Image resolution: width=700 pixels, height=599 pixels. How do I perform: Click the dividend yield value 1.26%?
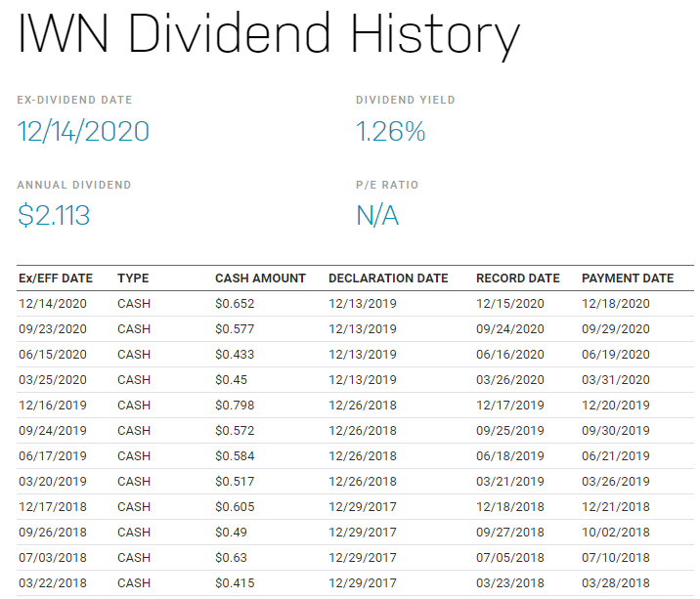tap(391, 132)
